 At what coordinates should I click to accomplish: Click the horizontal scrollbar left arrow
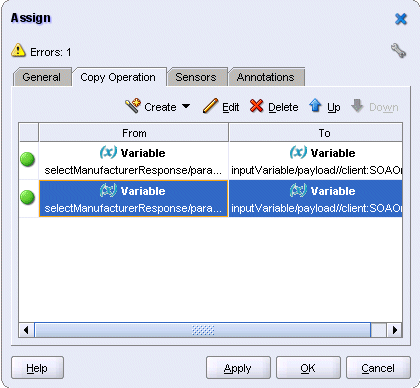click(x=26, y=330)
